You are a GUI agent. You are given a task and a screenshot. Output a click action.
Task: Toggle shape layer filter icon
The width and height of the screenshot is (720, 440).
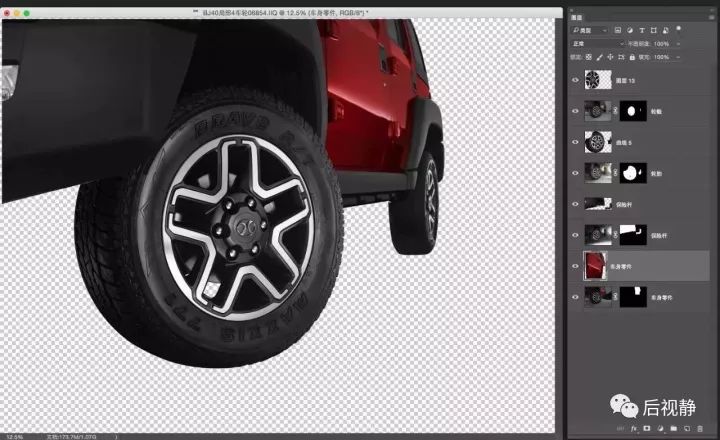(x=653, y=30)
